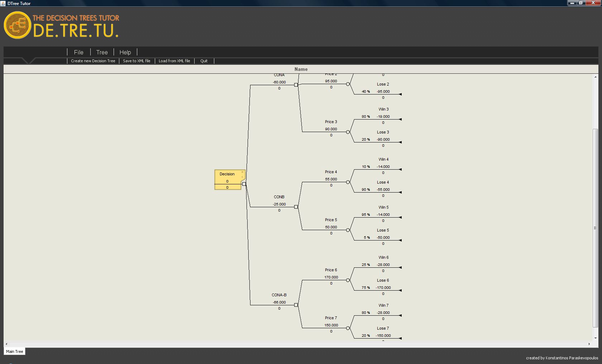Open the File menu
The width and height of the screenshot is (602, 364).
coord(78,52)
